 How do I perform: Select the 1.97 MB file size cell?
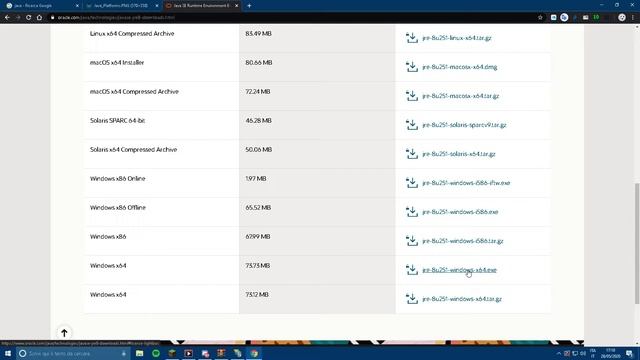256,178
